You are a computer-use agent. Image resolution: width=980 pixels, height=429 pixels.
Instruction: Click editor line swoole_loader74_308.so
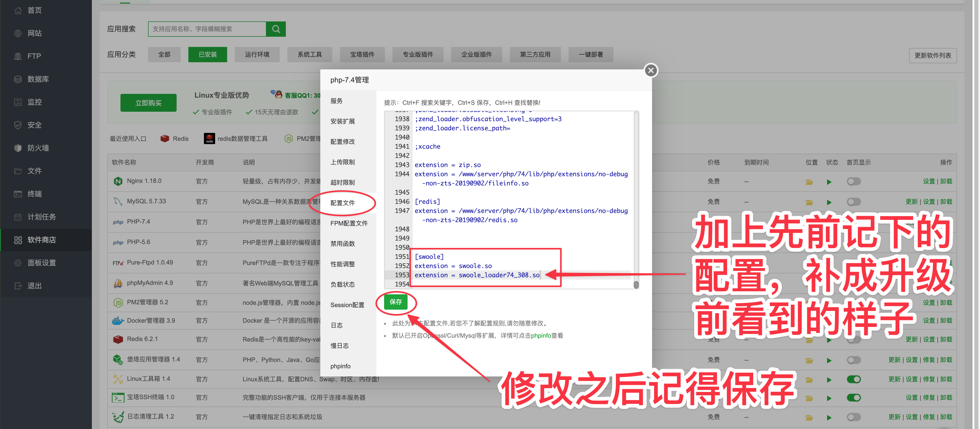477,275
